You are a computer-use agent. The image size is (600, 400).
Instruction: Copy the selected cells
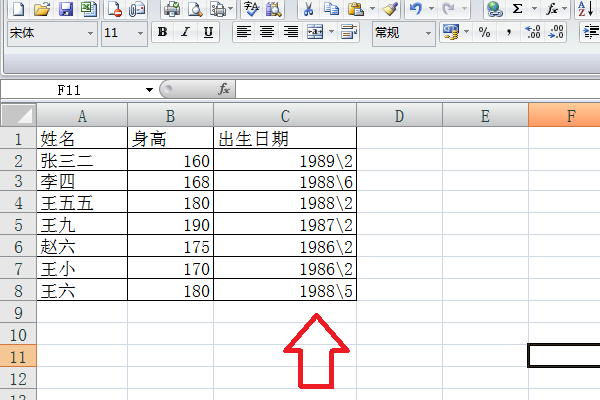tap(331, 9)
